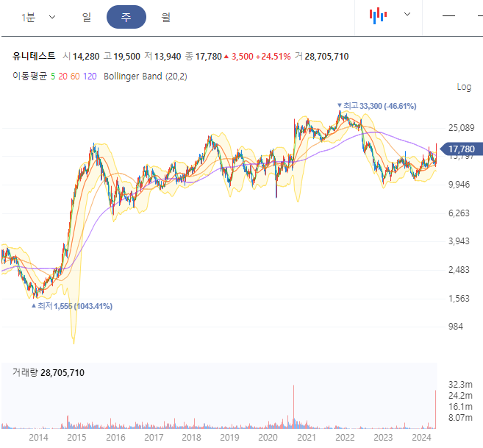Click the 6,263 price axis label
This screenshot has height=448, width=483.
click(x=459, y=213)
